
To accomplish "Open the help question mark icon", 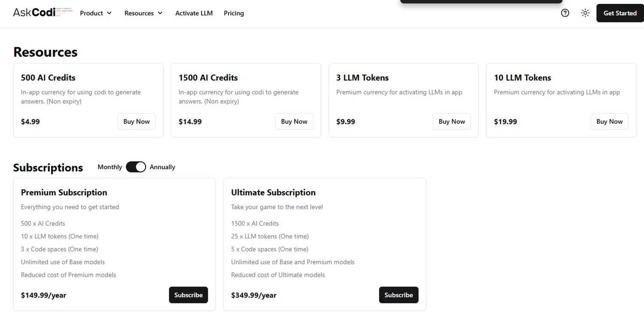I will [565, 13].
